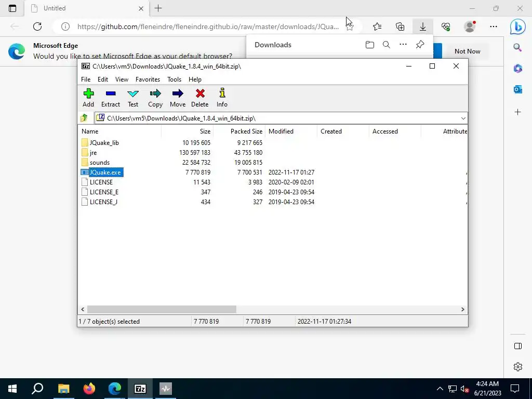
Task: Select the sounds folder
Action: [96, 162]
